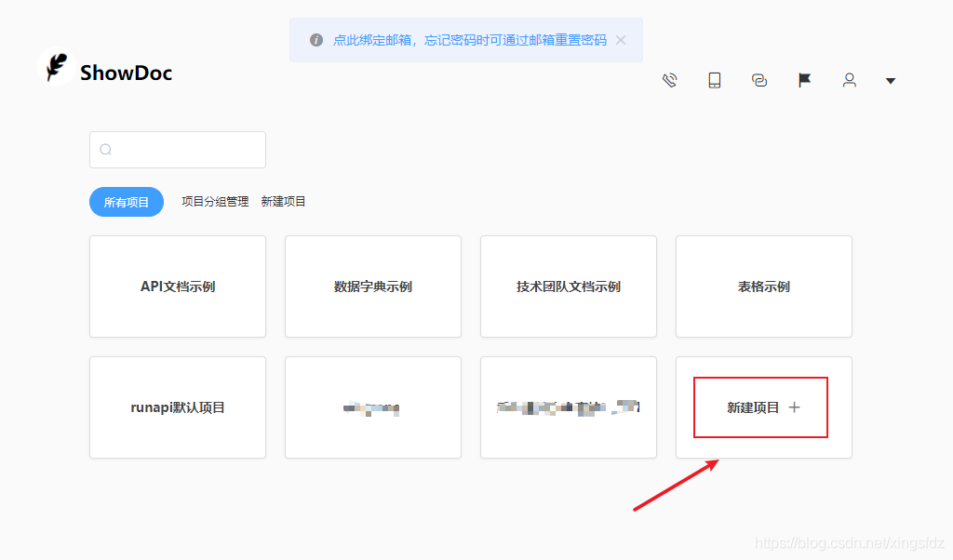Expand the account dropdown arrow

coord(891,81)
